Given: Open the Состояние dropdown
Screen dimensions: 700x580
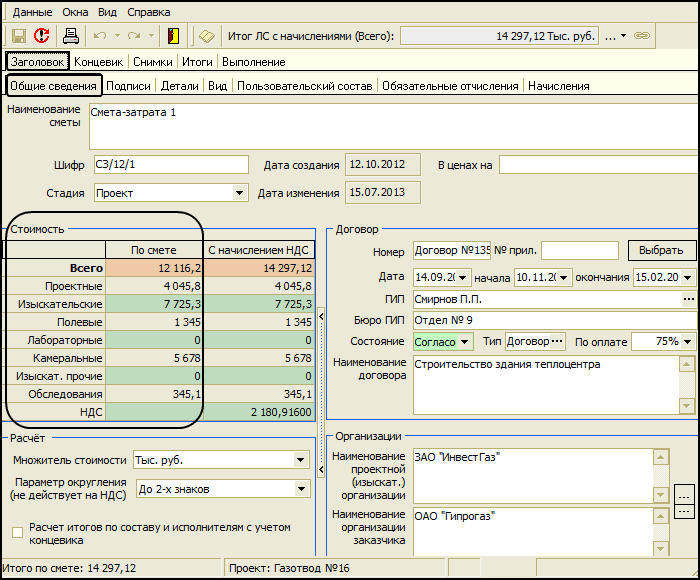Looking at the screenshot, I should click(465, 342).
